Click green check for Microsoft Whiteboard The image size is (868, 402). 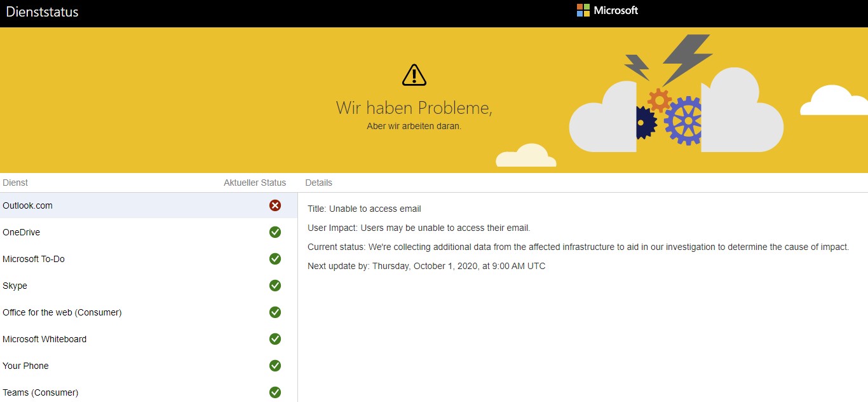tap(275, 339)
